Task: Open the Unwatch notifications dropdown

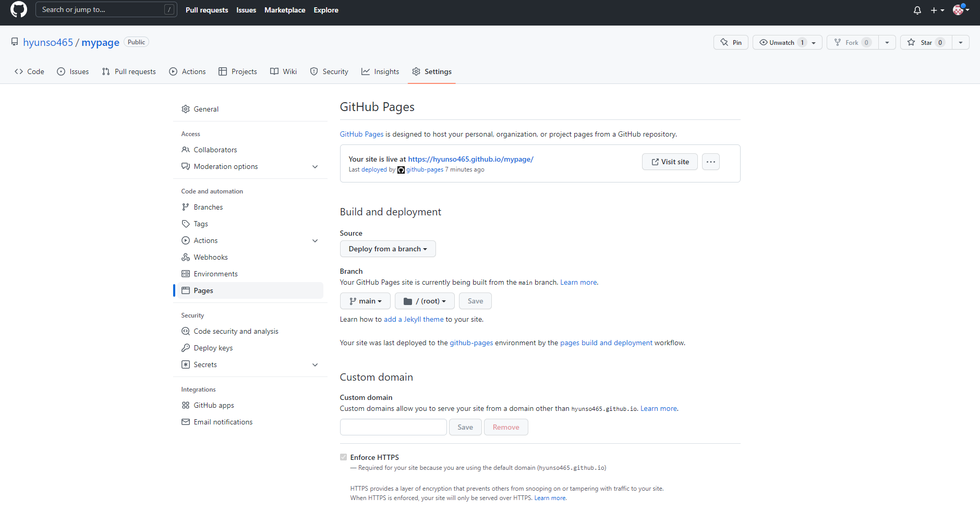Action: tap(788, 42)
